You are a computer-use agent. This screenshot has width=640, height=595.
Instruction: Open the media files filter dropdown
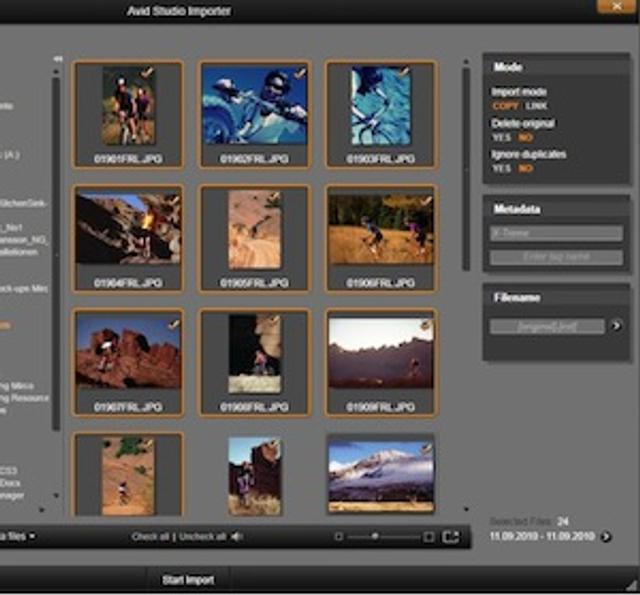[17, 536]
